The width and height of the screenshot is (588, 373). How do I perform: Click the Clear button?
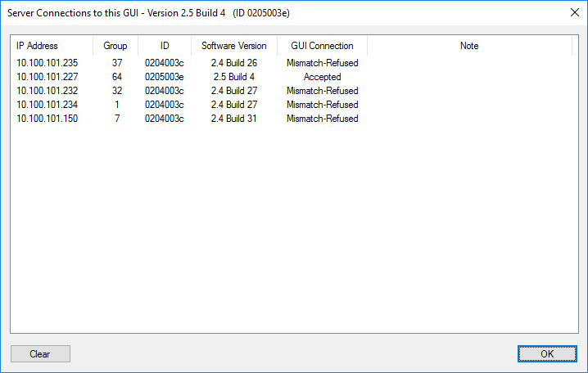[x=40, y=354]
